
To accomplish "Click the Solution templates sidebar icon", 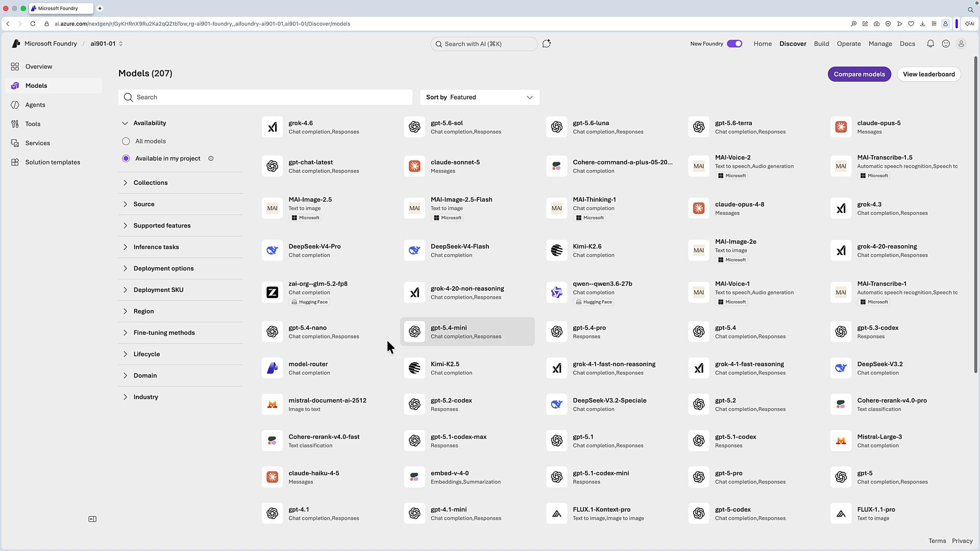I will [x=15, y=162].
